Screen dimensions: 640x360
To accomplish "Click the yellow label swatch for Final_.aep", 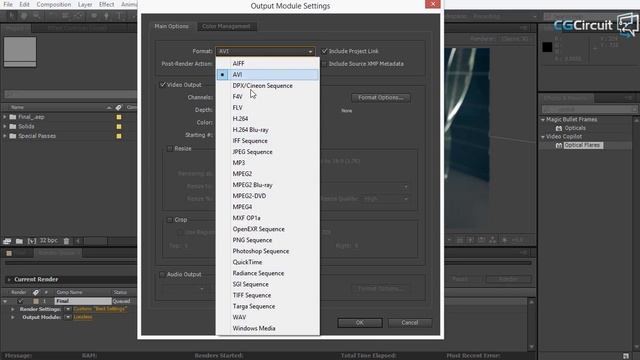I will 119,117.
